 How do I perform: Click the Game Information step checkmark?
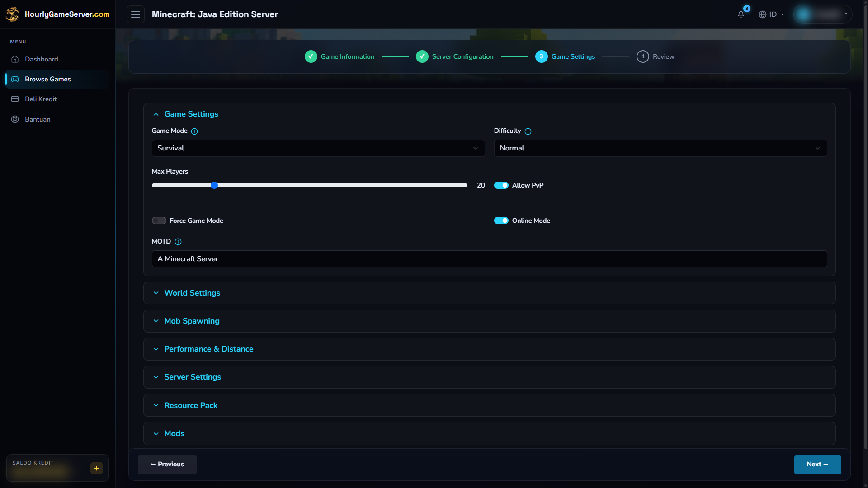pos(311,56)
